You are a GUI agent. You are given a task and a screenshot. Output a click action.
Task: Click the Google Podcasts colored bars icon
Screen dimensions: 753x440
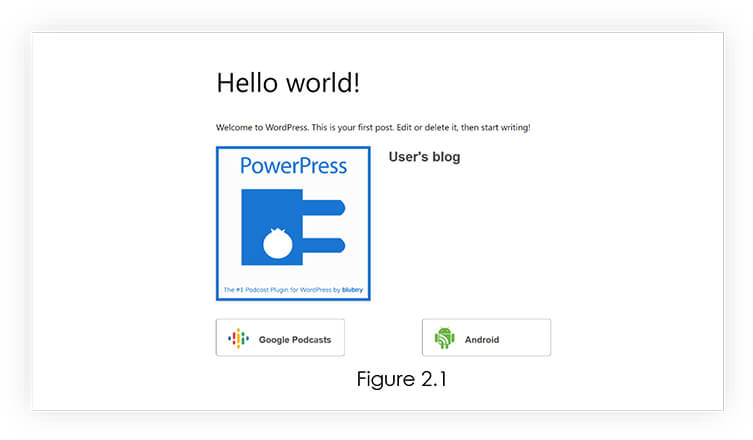(x=238, y=339)
